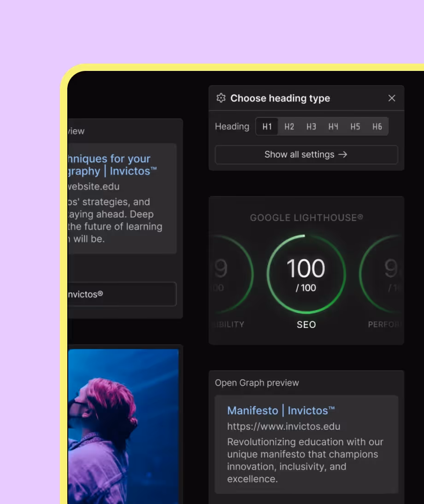Click the website.edu address in left preview
This screenshot has height=504, width=424.
(x=94, y=187)
